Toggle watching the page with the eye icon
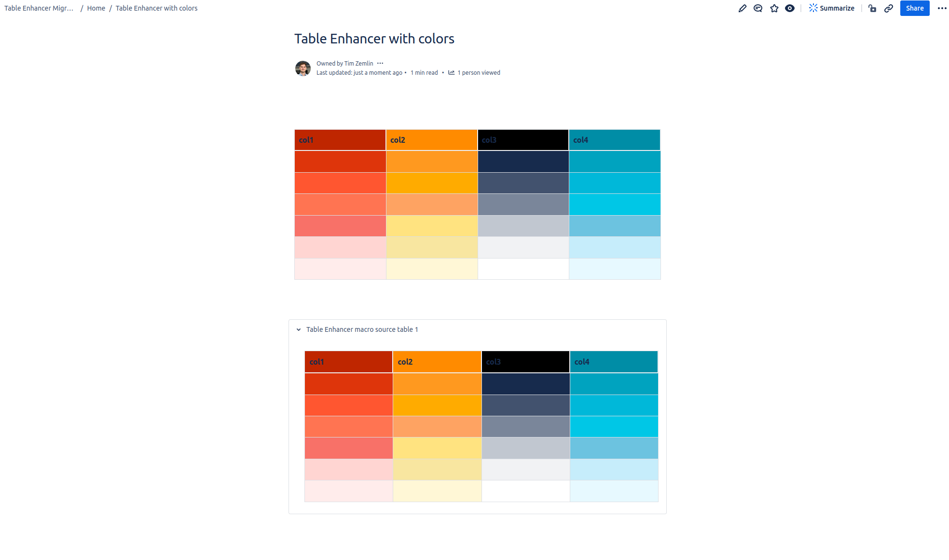The image size is (949, 560). click(790, 8)
